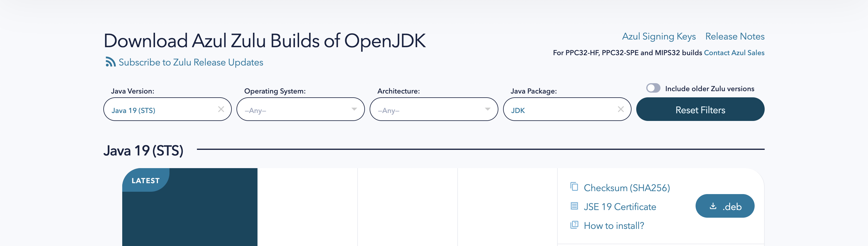868x246 pixels.
Task: Click the Download Azul Zulu Builds heading
Action: [265, 41]
